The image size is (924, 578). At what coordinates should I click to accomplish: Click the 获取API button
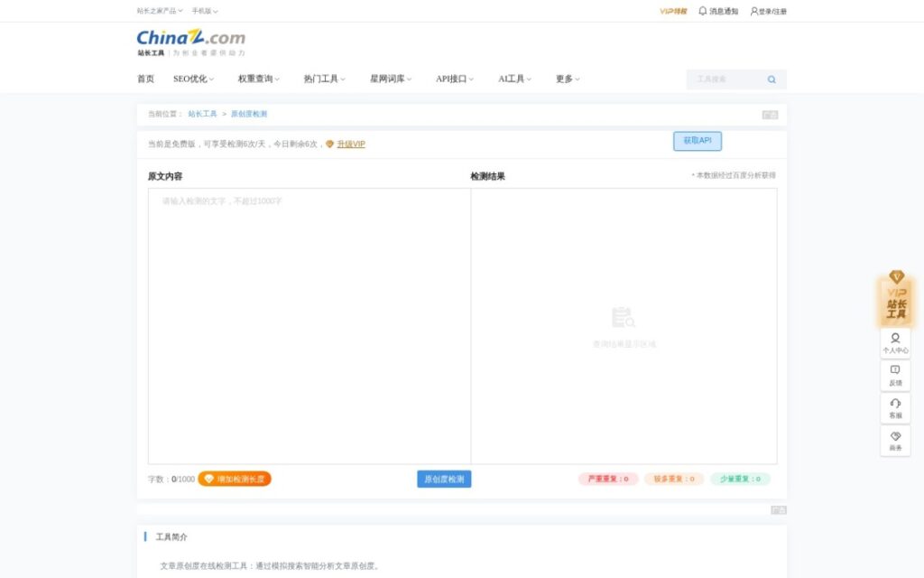(698, 141)
